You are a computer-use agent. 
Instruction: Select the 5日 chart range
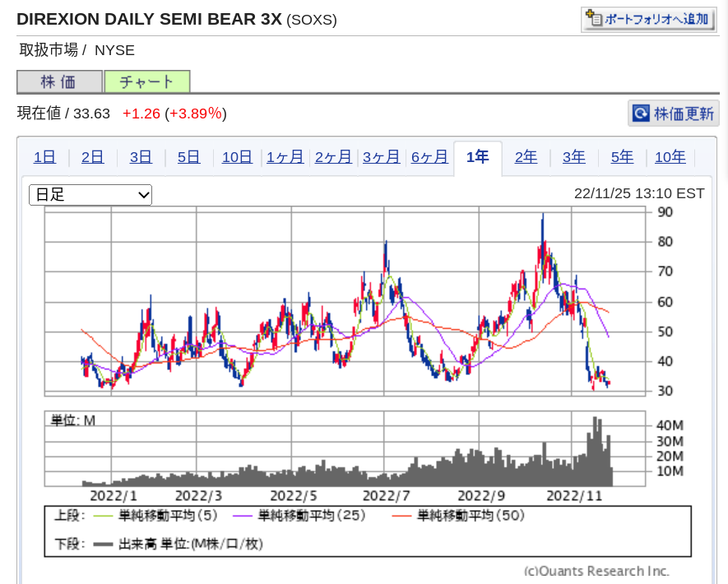pos(188,157)
